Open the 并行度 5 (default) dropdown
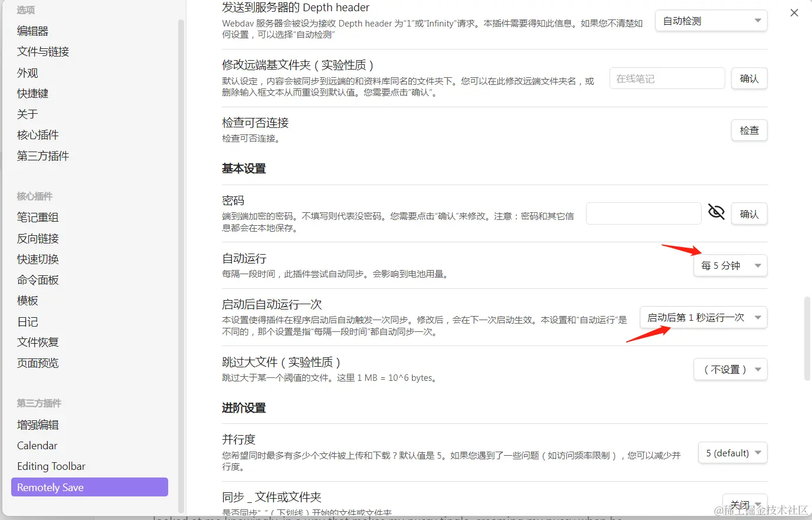The height and width of the screenshot is (520, 812). coord(732,453)
